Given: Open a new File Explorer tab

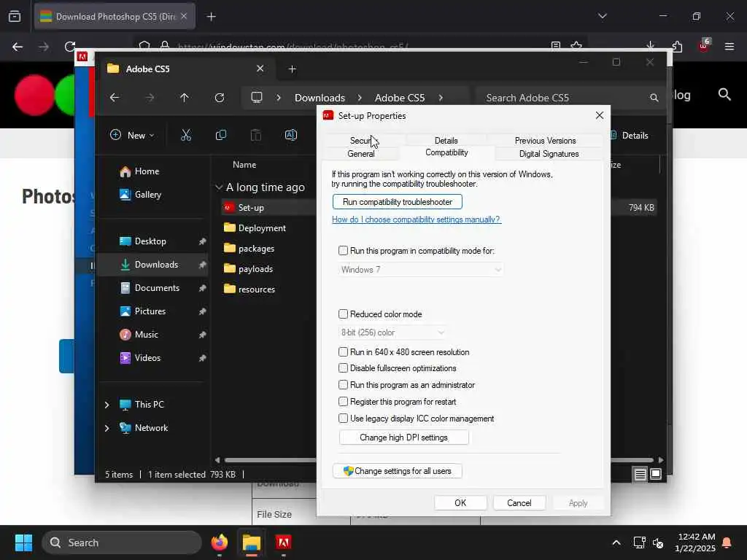Looking at the screenshot, I should click(x=292, y=69).
